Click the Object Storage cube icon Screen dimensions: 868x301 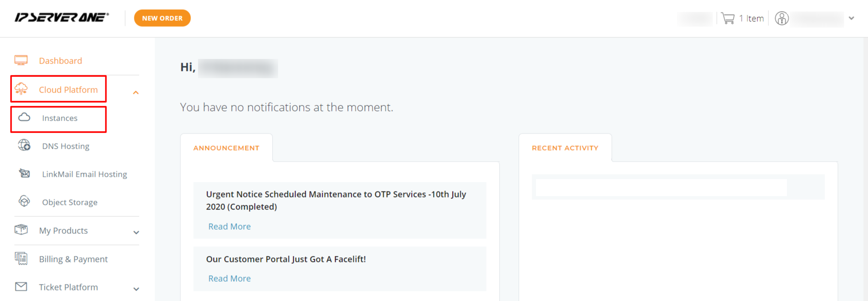(24, 201)
